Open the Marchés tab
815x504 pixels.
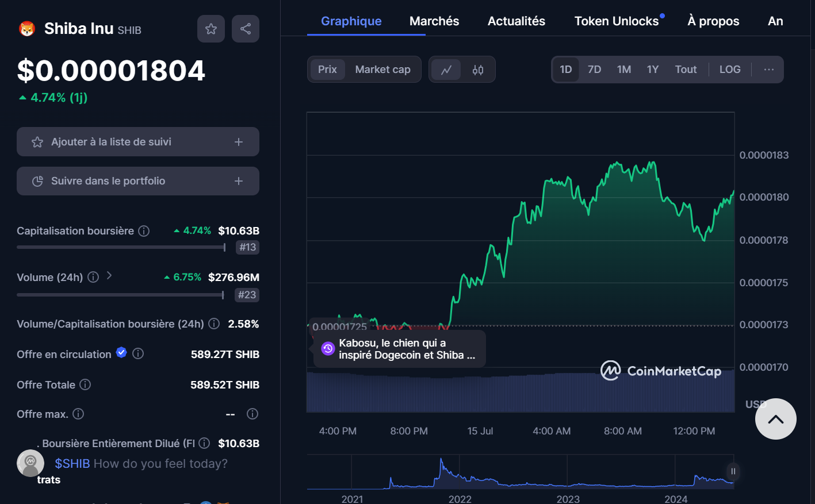tap(434, 21)
